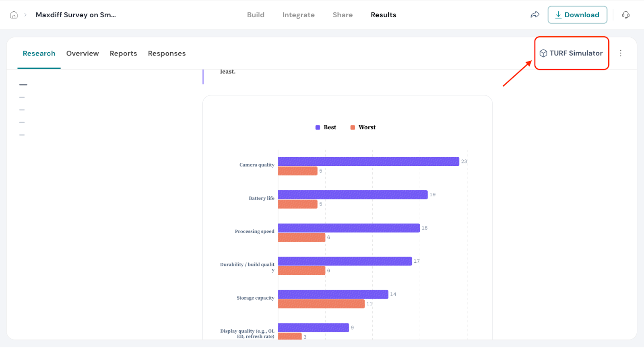Go to the Build section
The width and height of the screenshot is (644, 348).
click(x=256, y=15)
